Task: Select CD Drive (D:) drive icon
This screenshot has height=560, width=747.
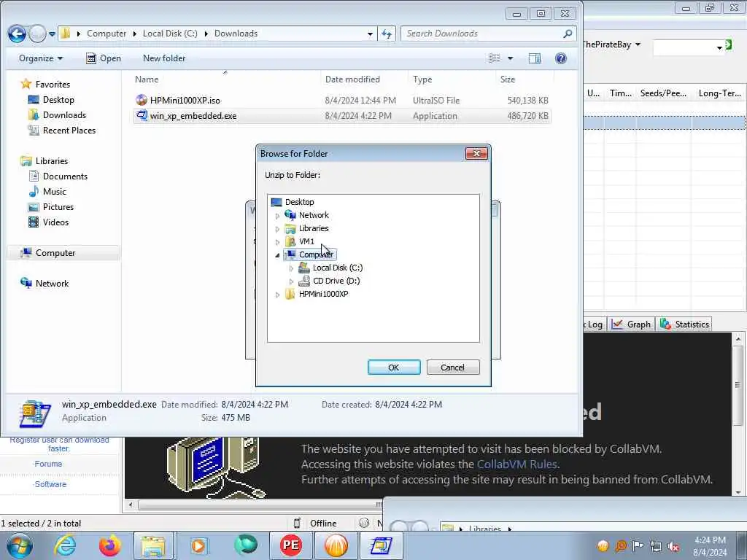Action: coord(304,281)
